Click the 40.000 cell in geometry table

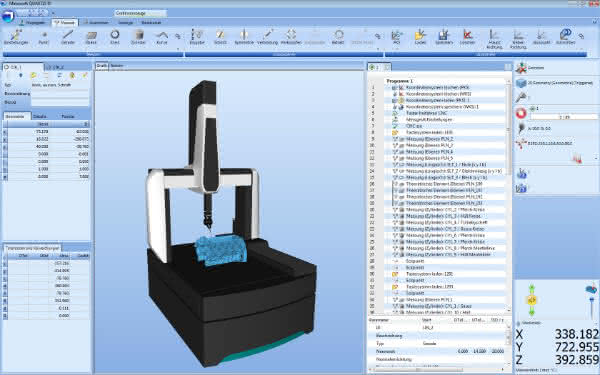42,147
